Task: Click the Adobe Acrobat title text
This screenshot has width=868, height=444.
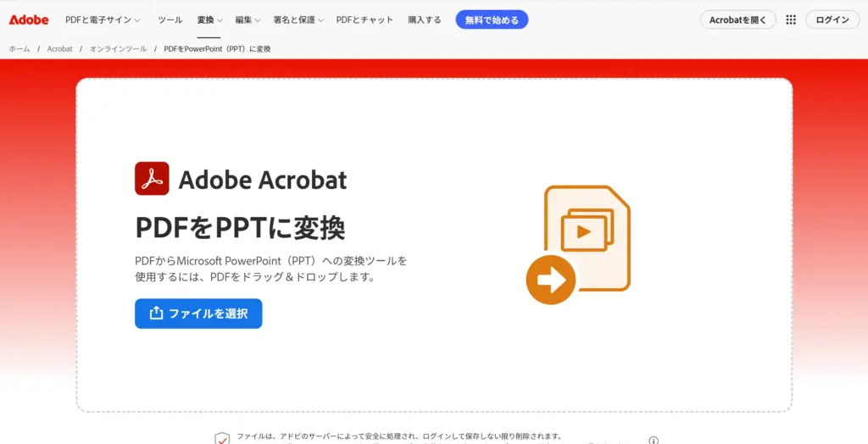Action: (263, 180)
